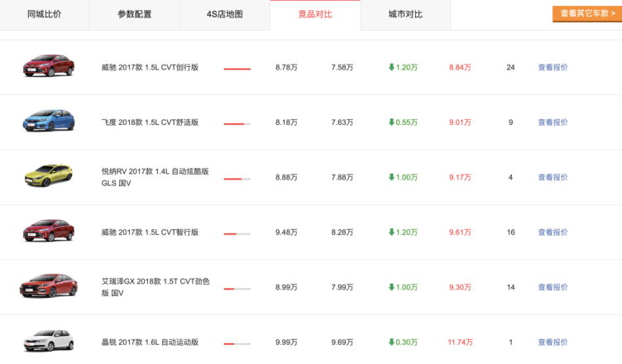Screen dimensions: 622x364
Task: Open 飞度 2018款 1.5L CVT舒适版 model link
Action: [150, 122]
